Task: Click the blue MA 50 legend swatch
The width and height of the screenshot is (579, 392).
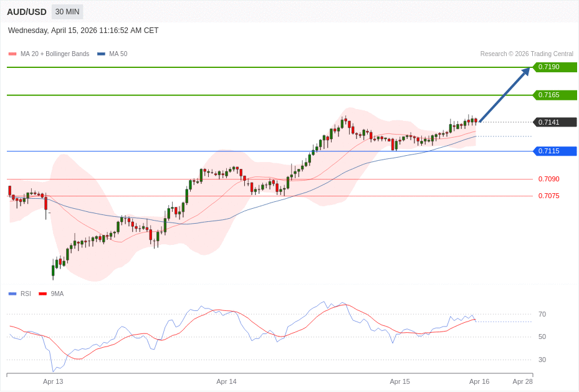Action: tap(101, 54)
